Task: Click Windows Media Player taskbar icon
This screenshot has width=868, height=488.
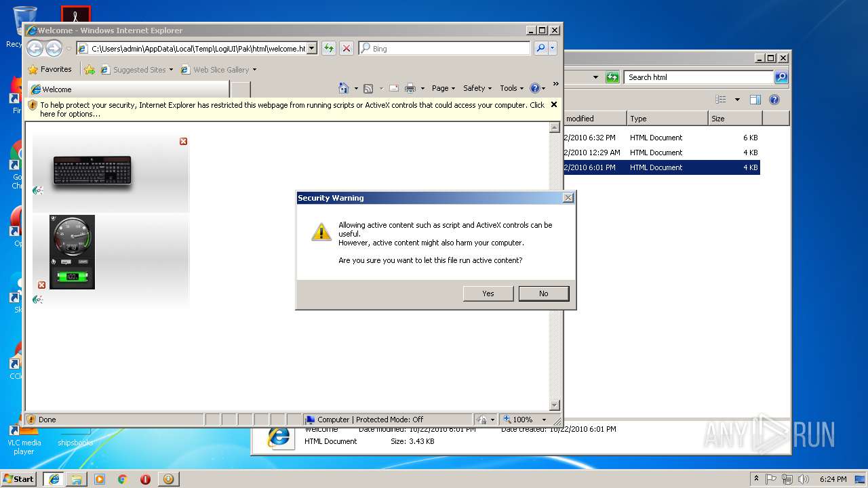Action: (x=100, y=479)
